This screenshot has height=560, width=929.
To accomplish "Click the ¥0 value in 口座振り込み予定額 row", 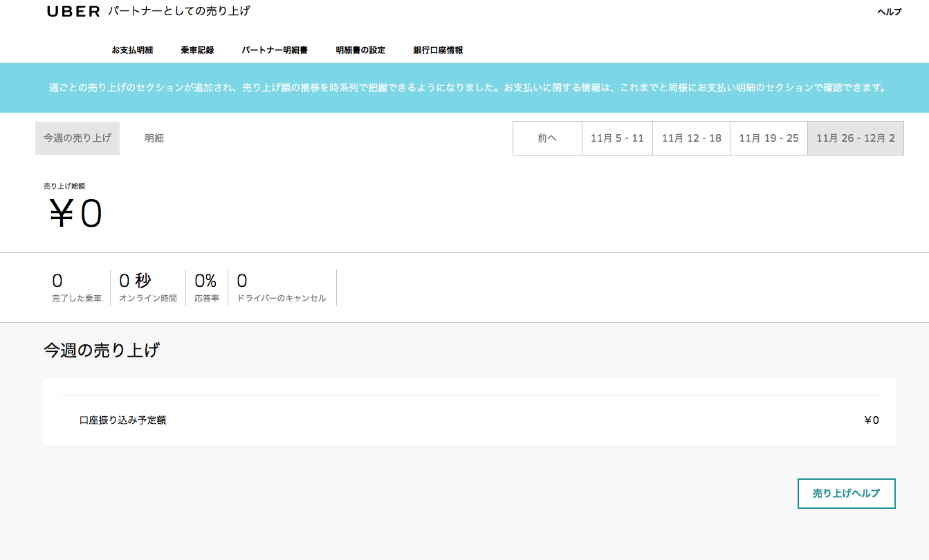I will click(x=872, y=420).
